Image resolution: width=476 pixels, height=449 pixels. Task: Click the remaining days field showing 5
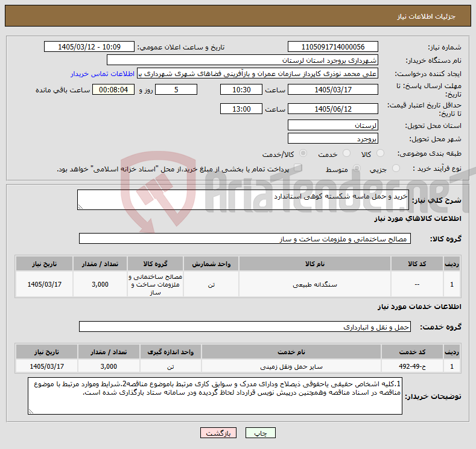pyautogui.click(x=176, y=89)
